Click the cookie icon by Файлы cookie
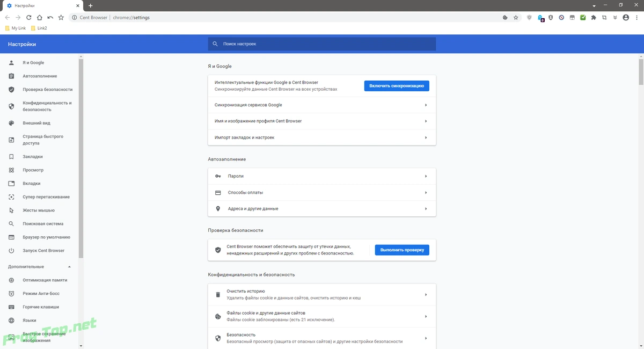This screenshot has height=349, width=644. pos(218,316)
